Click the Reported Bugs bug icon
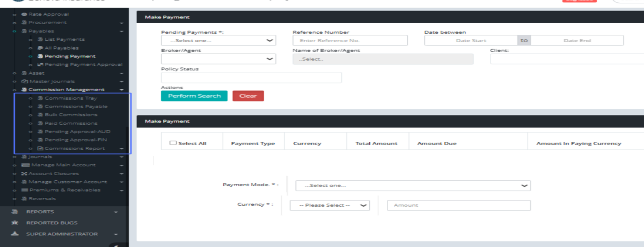644x247 pixels. point(14,223)
